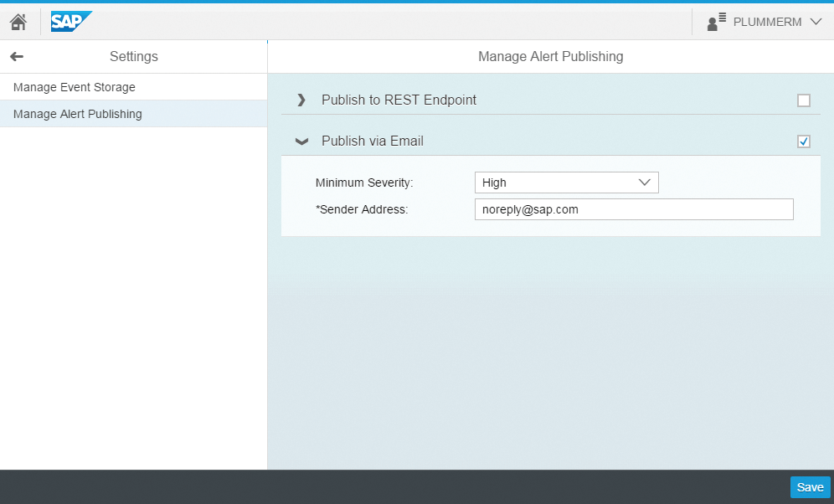Expand the Publish to REST Endpoint section
This screenshot has width=834, height=504.
(301, 100)
